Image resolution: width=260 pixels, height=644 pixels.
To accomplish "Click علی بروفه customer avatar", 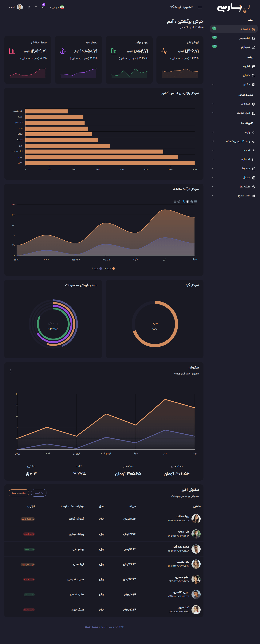I will 196,534.
